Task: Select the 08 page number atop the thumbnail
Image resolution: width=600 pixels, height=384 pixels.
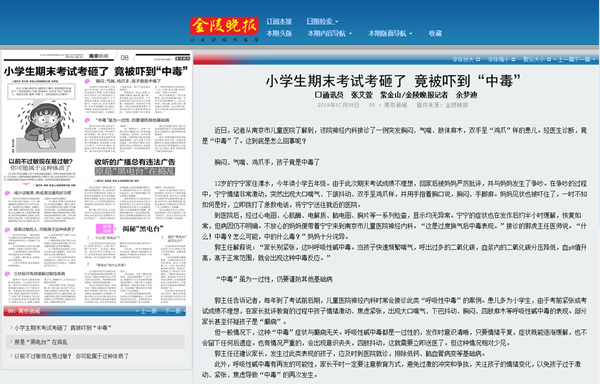Action: pyautogui.click(x=125, y=58)
